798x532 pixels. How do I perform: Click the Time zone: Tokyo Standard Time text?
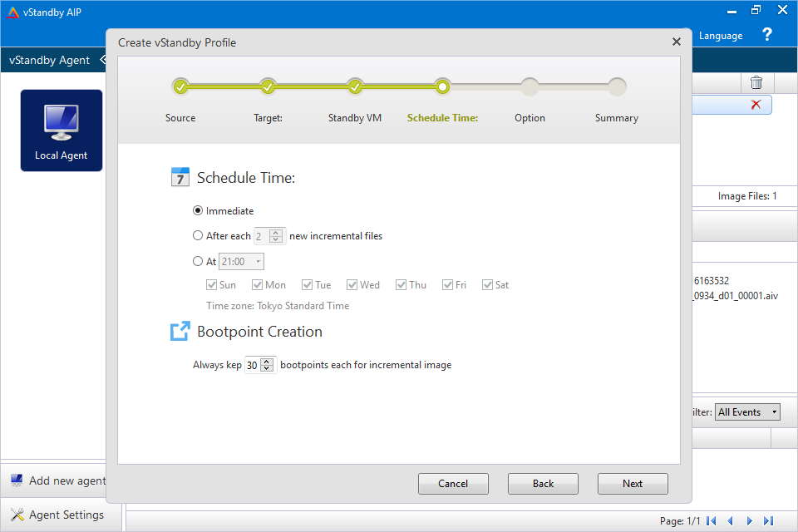(278, 305)
